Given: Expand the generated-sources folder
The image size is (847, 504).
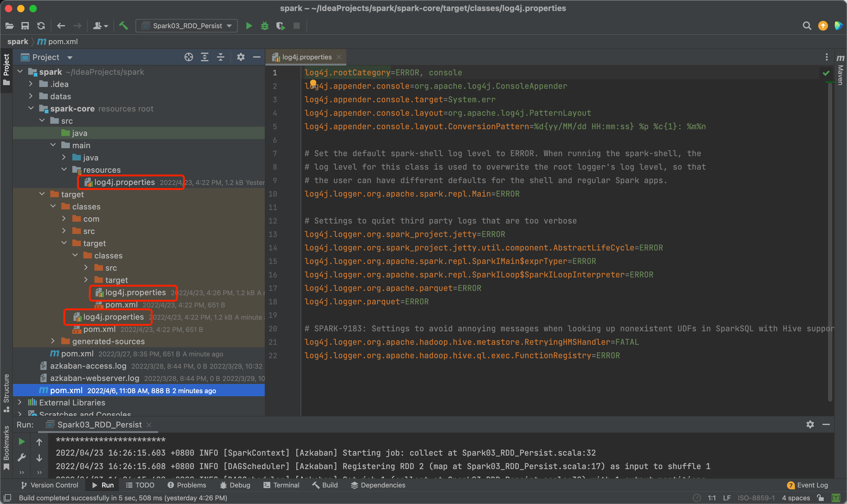Looking at the screenshot, I should [53, 341].
